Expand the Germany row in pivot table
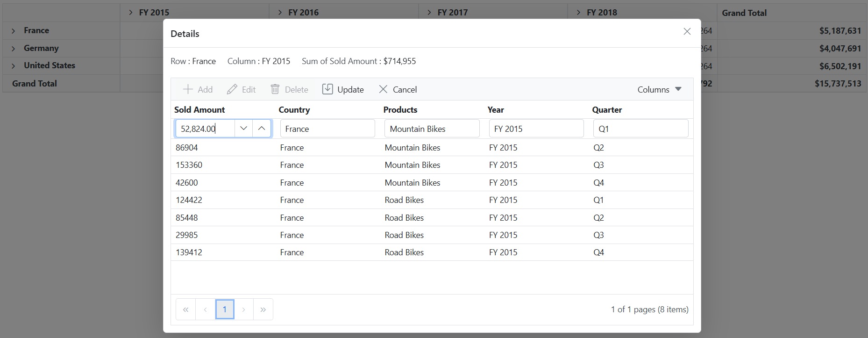Viewport: 868px width, 338px height. click(x=14, y=49)
